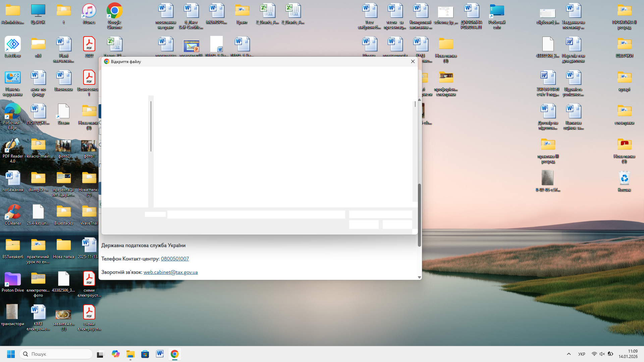Open PDF Reader 4.0 shortcut

tap(12, 145)
